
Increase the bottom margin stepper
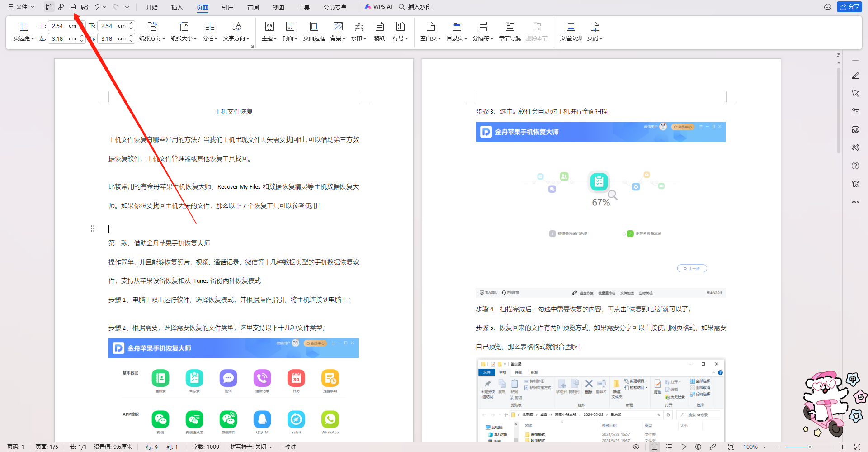click(131, 23)
